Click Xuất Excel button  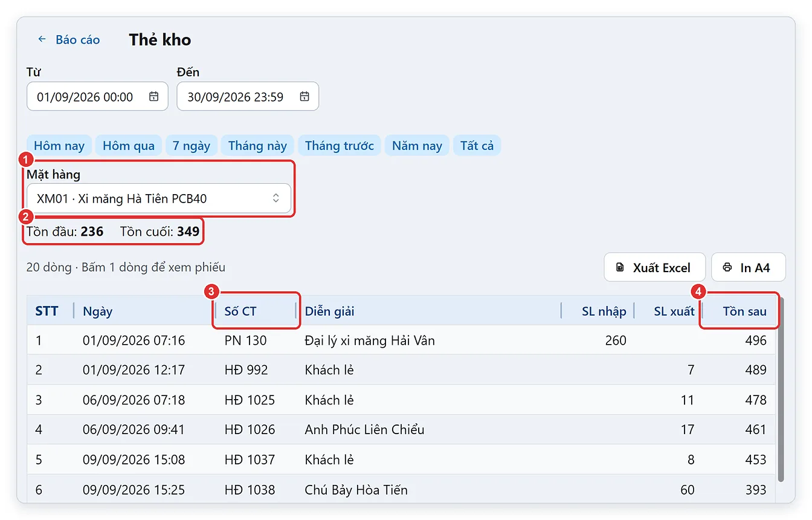click(x=654, y=267)
